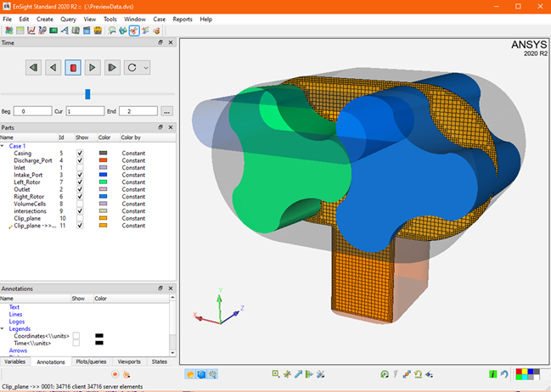Click Annotations list scroll up arrow
This screenshot has width=551, height=392.
point(172,298)
